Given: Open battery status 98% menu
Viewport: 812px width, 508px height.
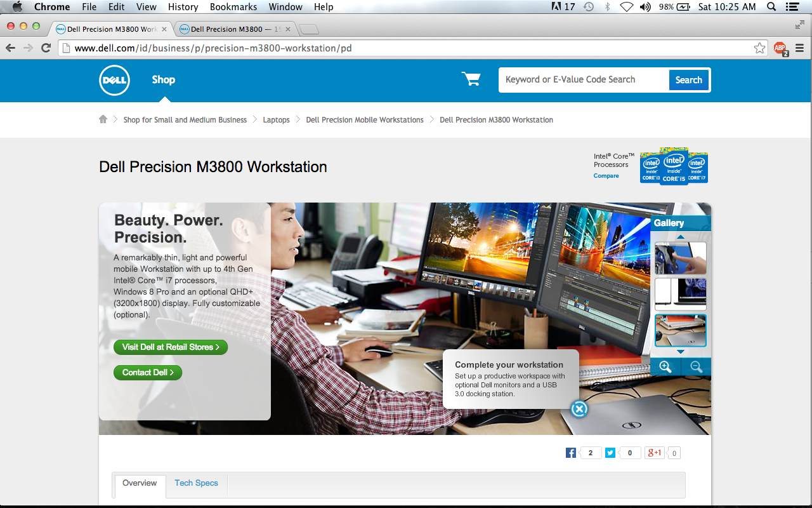Looking at the screenshot, I should tap(674, 7).
